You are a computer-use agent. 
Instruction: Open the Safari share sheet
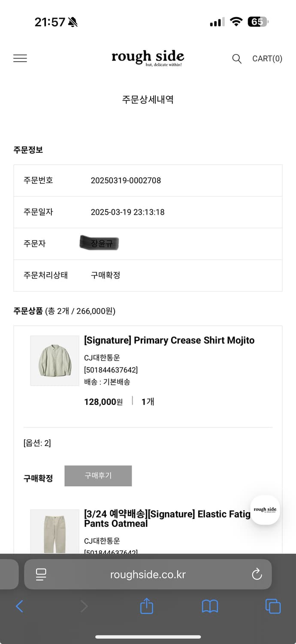tap(147, 606)
